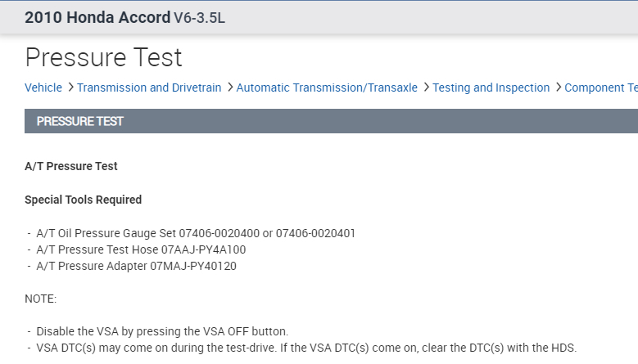
Task: Click chevron after Transmission and Drivetrain
Action: click(230, 88)
